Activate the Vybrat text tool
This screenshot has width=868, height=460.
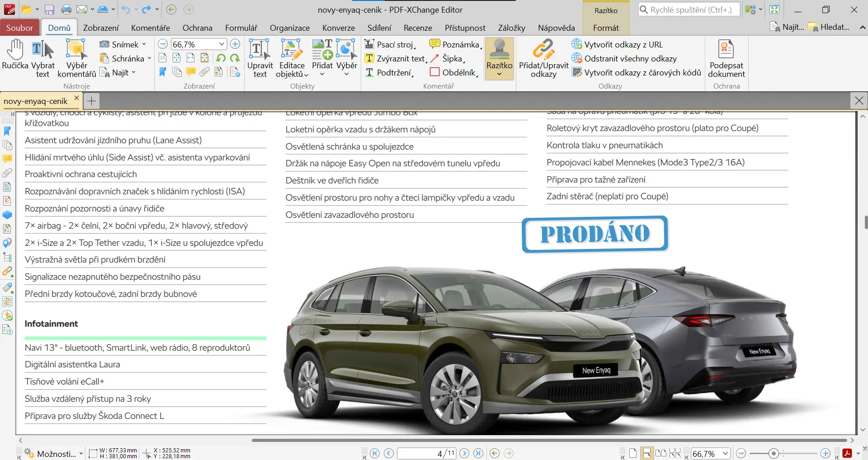43,58
